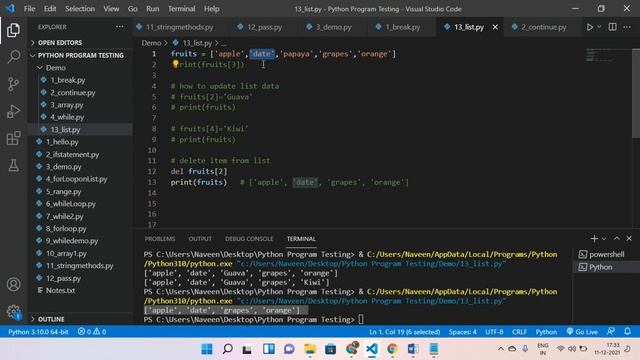
Task: Open the Selection menu
Action: tap(80, 9)
